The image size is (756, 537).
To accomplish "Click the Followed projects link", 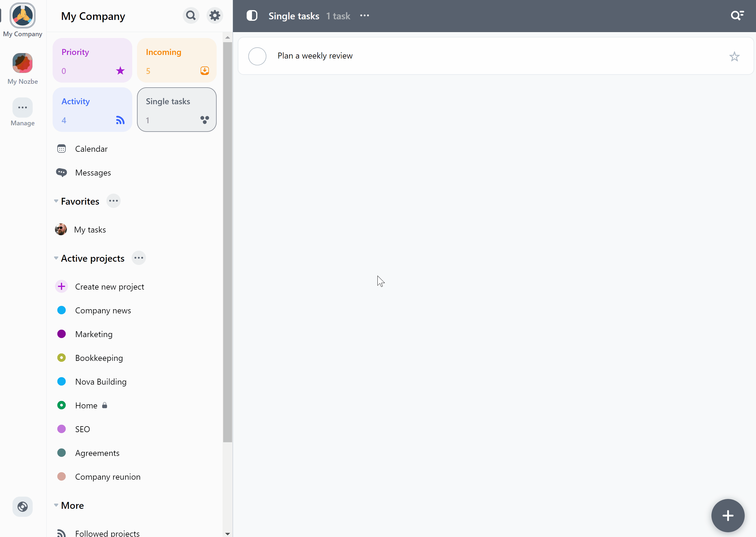I will pos(107,533).
